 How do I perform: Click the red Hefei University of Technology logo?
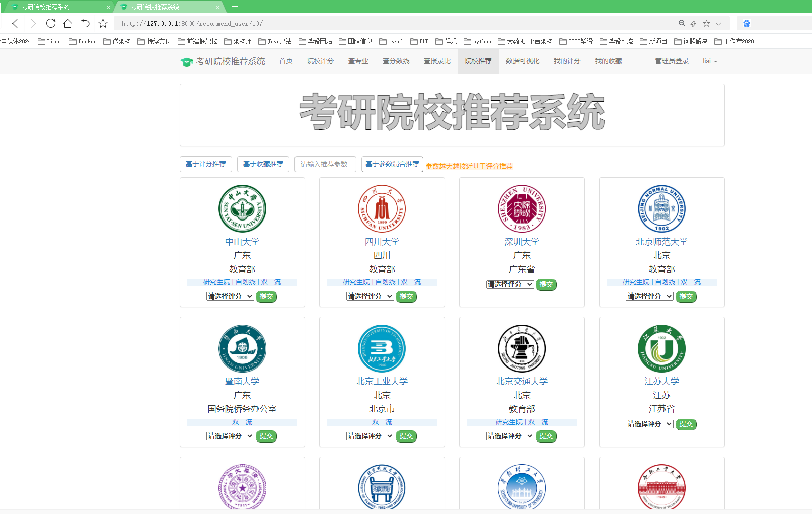tap(662, 487)
